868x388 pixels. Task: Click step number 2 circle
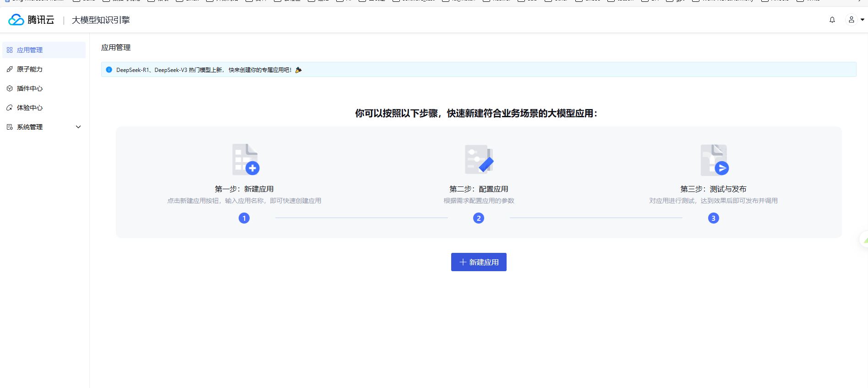[479, 218]
